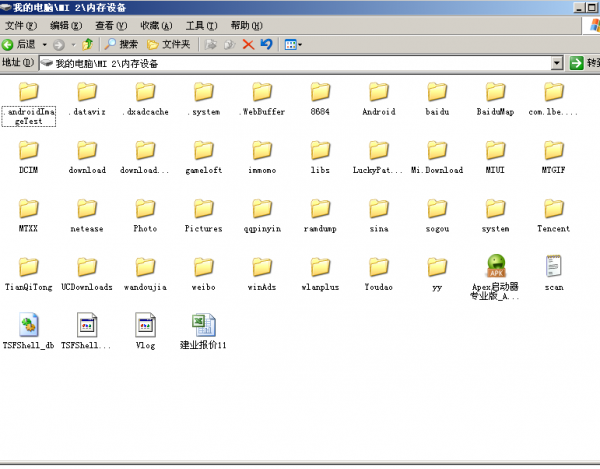
Task: Click the Up one level folder icon
Action: [x=88, y=44]
